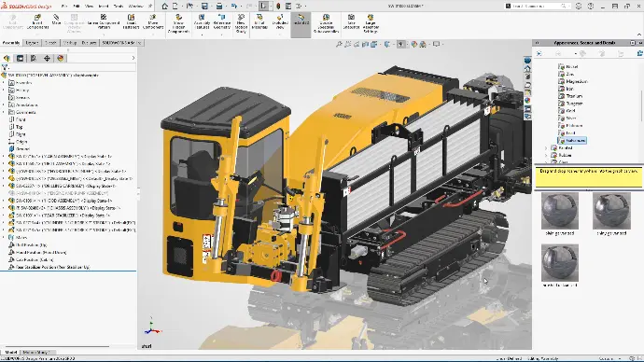Open Assembly Features dropdown arrow
This screenshot has height=362, width=644.
point(202,35)
